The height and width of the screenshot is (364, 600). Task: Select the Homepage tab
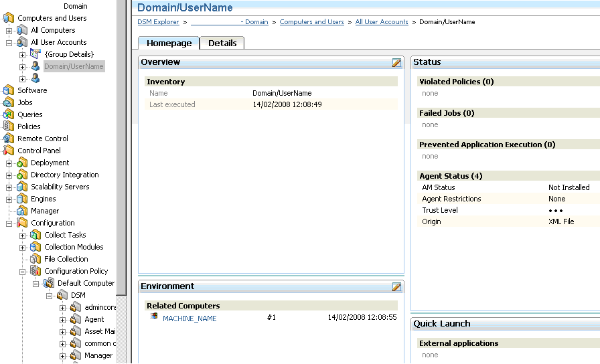point(169,43)
